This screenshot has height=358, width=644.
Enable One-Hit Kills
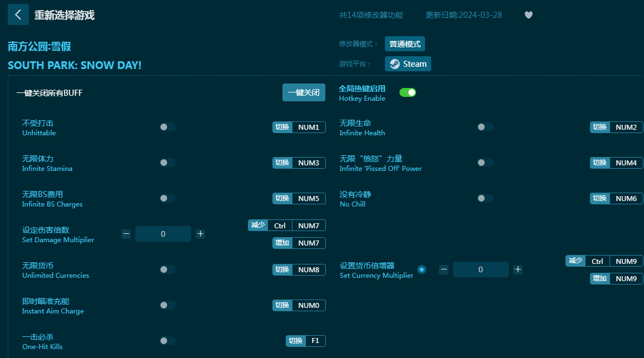(x=168, y=341)
